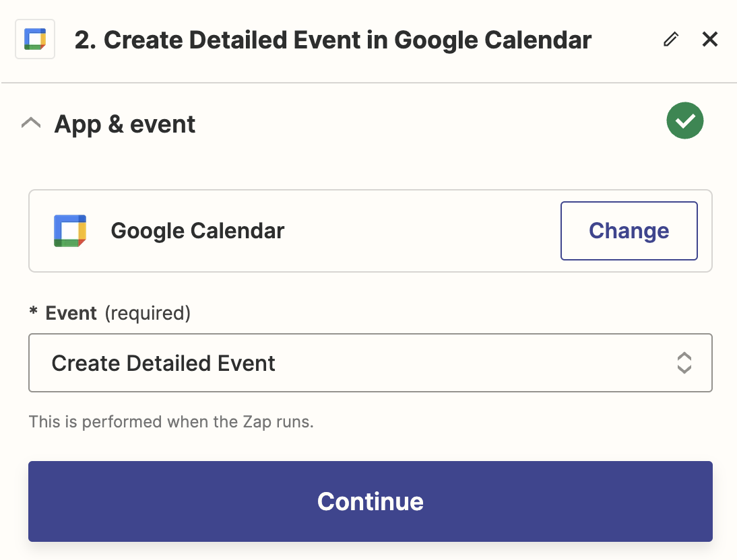Click the Event dropdown up-down arrows
Image resolution: width=737 pixels, height=560 pixels.
pos(684,363)
